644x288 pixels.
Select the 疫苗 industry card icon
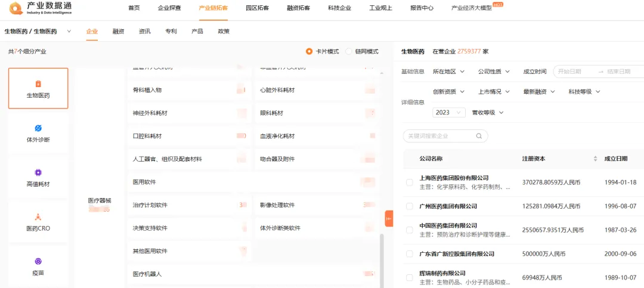38,261
